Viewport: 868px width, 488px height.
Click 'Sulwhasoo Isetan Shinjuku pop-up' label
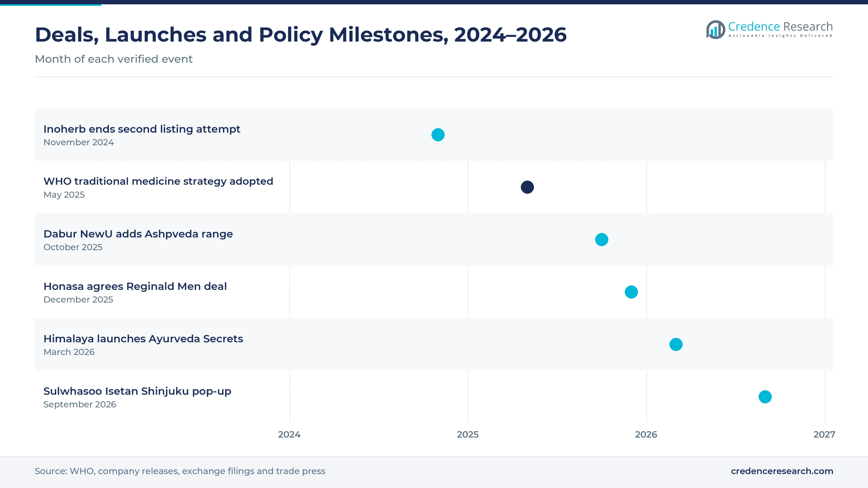point(137,391)
